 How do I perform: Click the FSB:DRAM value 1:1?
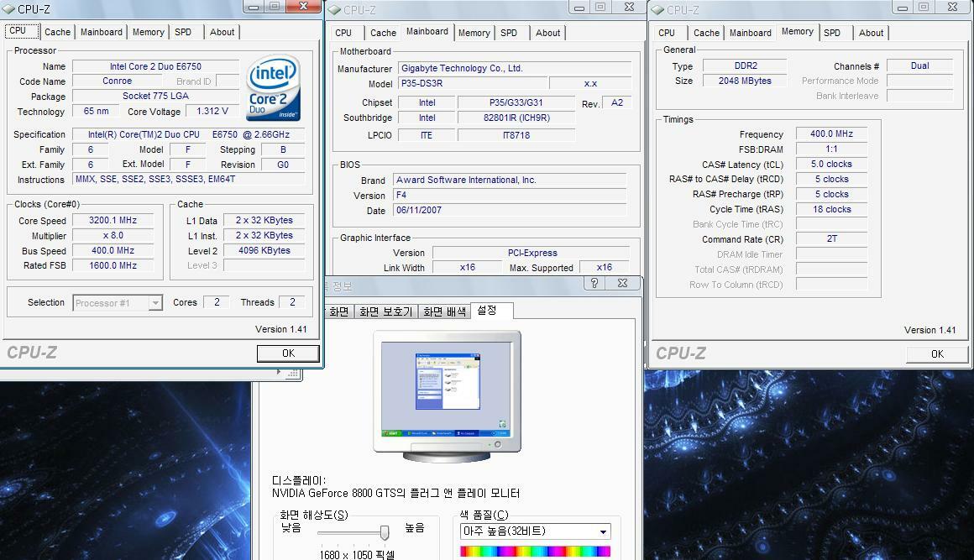pos(832,149)
